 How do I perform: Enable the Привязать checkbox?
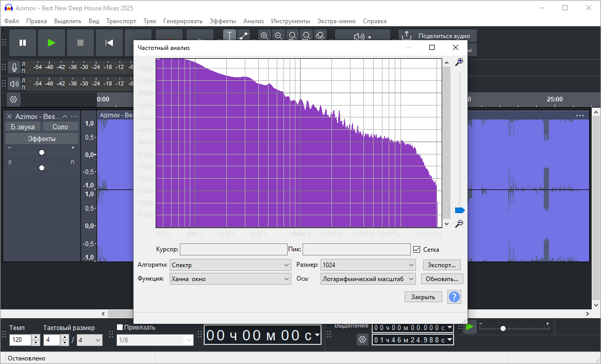click(120, 327)
